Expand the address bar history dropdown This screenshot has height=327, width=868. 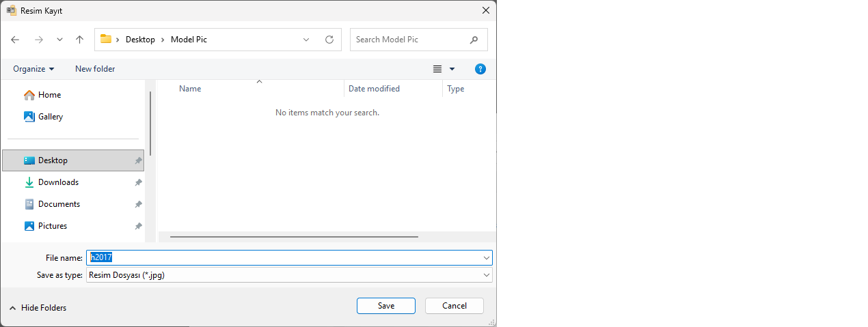306,40
